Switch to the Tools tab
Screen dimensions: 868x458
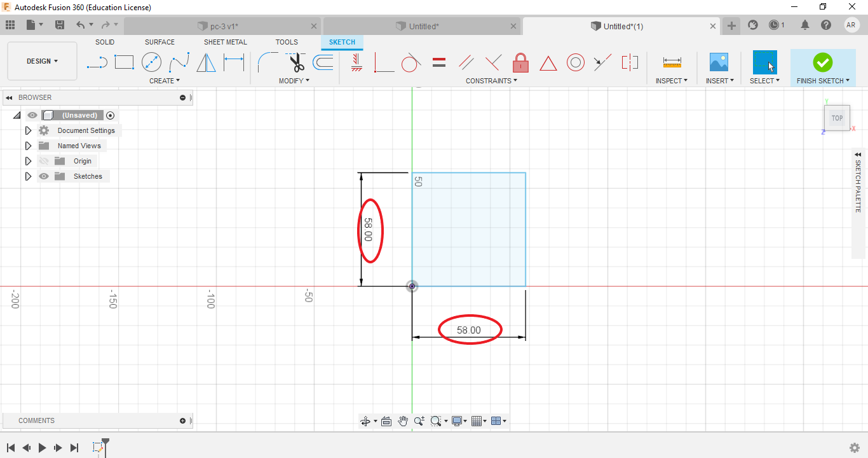pos(287,42)
